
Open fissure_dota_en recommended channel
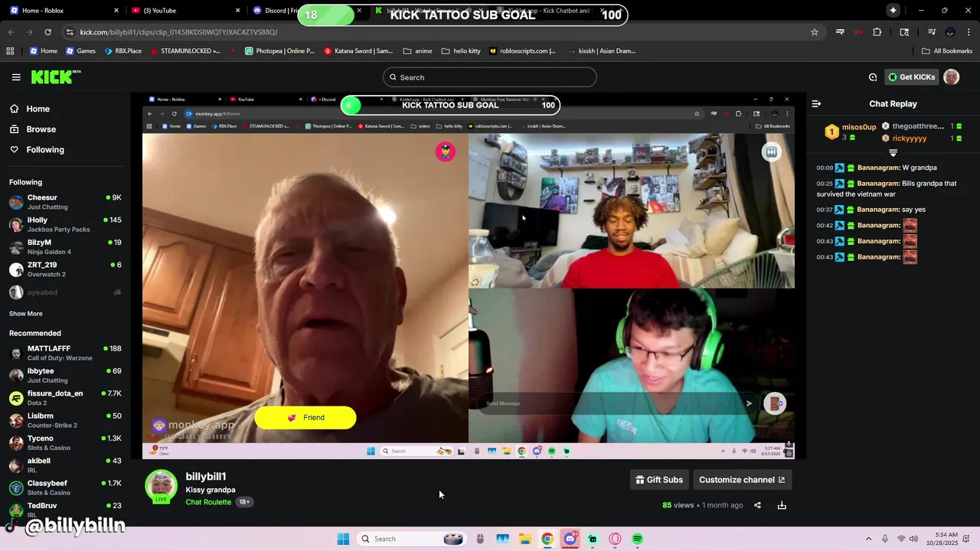coord(65,398)
